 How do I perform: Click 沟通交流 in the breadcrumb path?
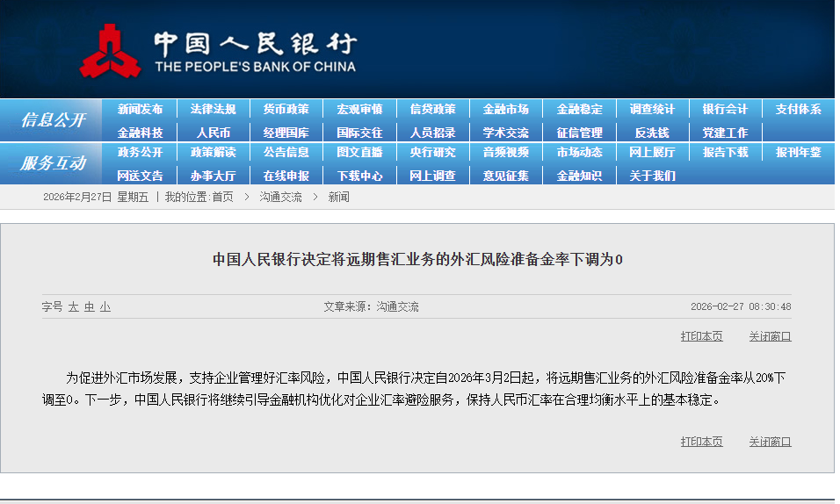point(280,198)
